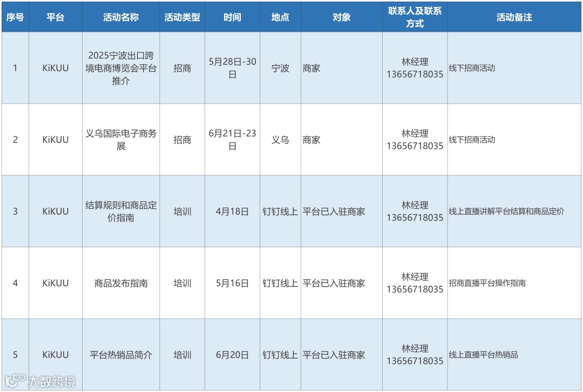Image resolution: width=583 pixels, height=392 pixels.
Task: Select the 6月21日-23日 date cell
Action: pyautogui.click(x=232, y=140)
